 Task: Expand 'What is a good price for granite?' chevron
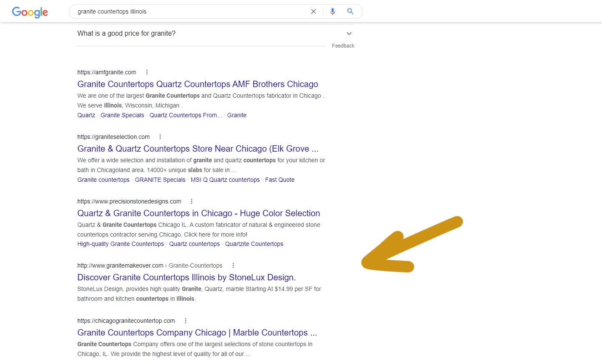(349, 34)
